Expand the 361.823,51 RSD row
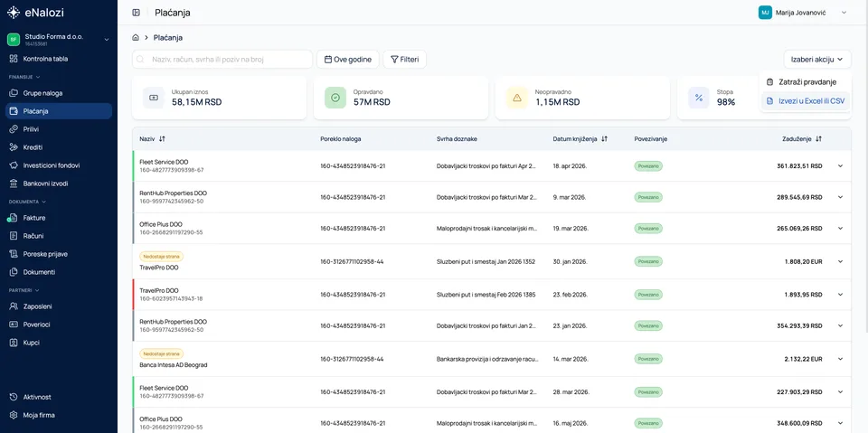The image size is (868, 433). [840, 165]
